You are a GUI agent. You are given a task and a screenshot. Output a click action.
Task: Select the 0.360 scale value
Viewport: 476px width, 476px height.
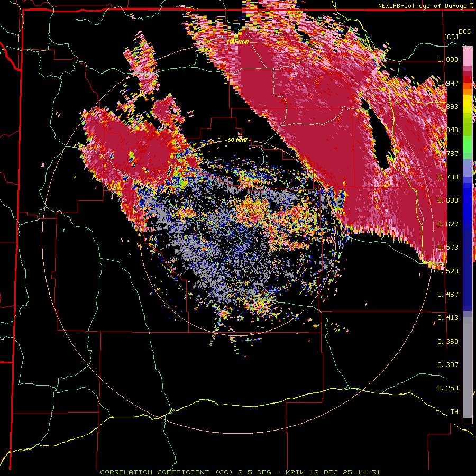coord(448,342)
